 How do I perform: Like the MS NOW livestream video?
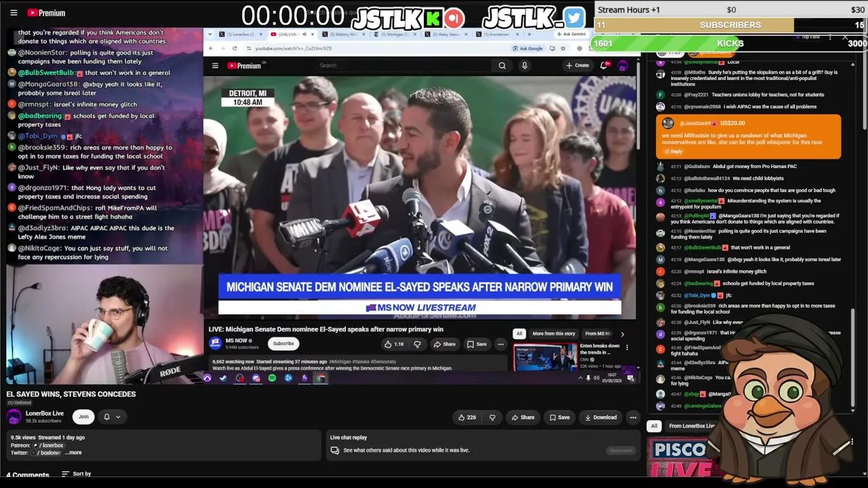(x=394, y=344)
